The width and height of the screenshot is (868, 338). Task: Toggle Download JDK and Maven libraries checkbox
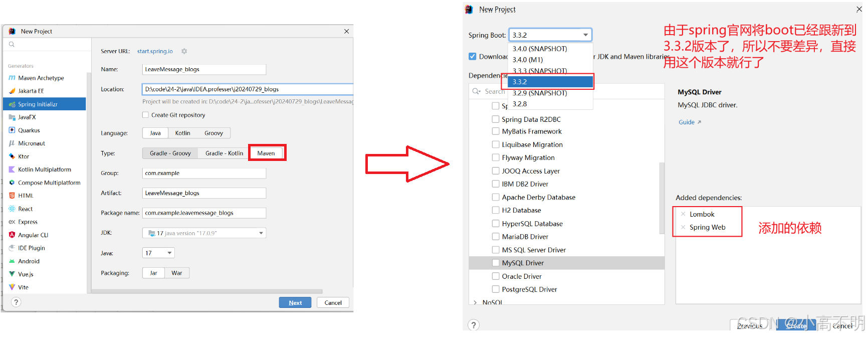472,56
